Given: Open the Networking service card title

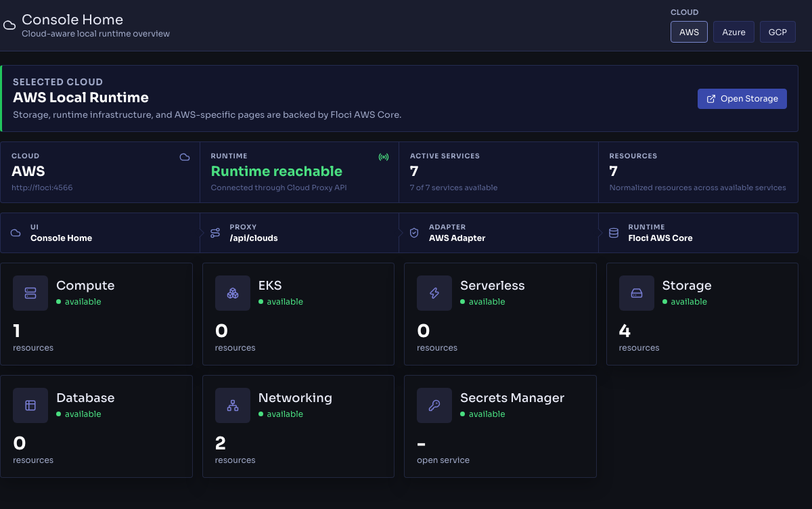Looking at the screenshot, I should pyautogui.click(x=295, y=398).
